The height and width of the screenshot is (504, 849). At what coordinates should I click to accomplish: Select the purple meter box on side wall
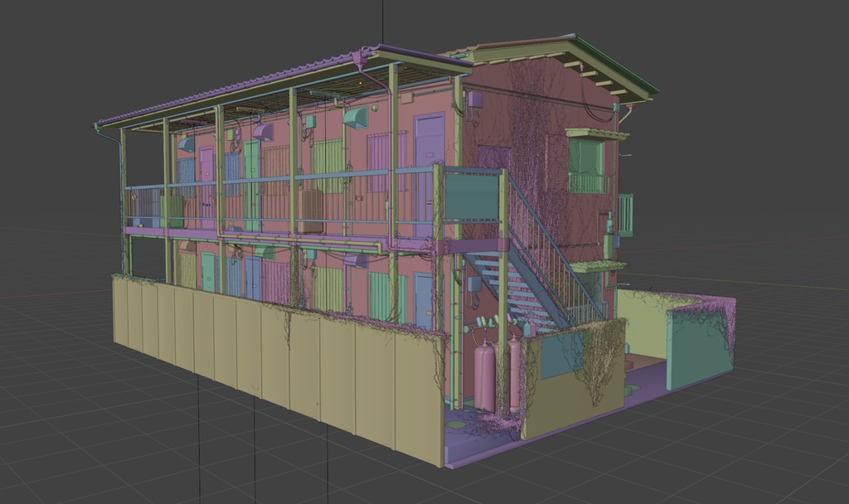click(x=474, y=100)
